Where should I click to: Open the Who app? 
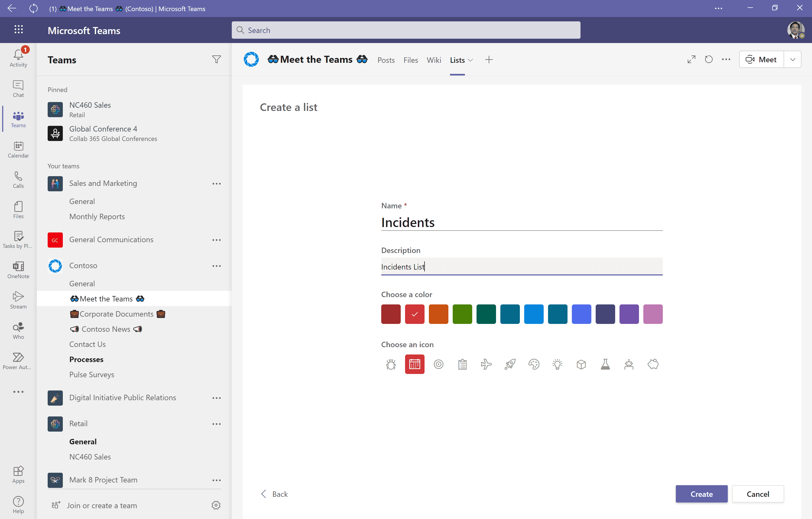(18, 331)
